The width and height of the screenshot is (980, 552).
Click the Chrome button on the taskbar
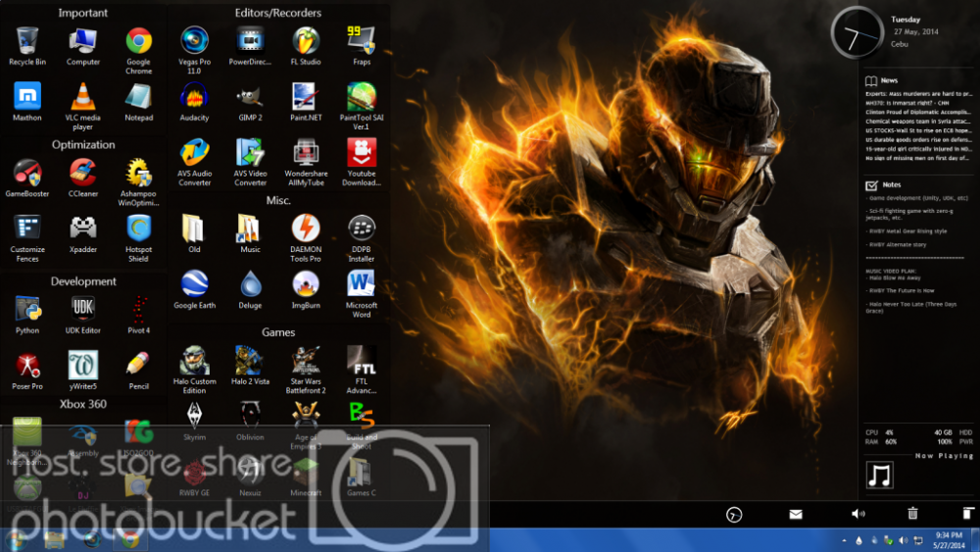coord(128,540)
